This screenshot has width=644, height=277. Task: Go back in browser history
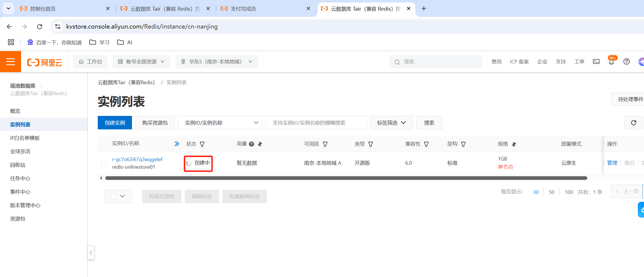click(9, 26)
